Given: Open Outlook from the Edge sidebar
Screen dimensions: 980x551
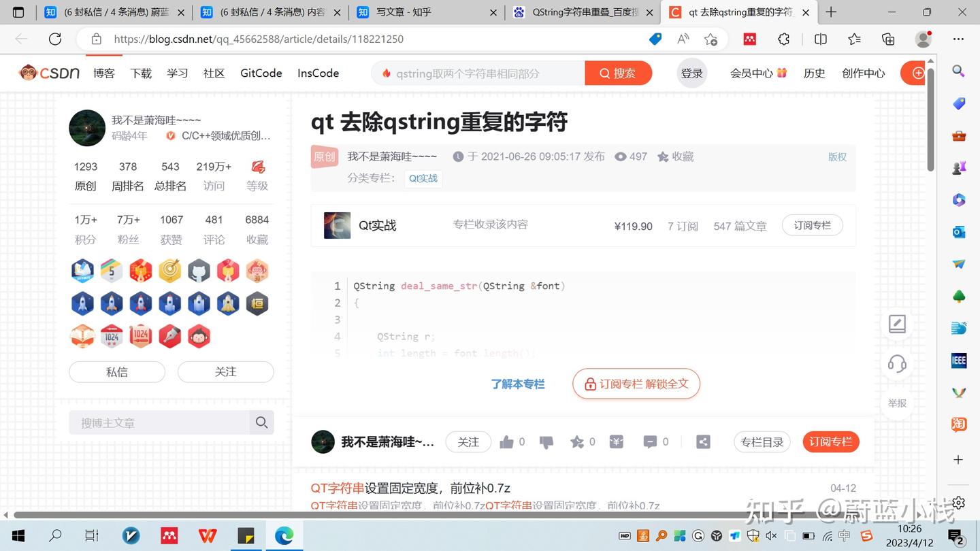Looking at the screenshot, I should (x=958, y=232).
